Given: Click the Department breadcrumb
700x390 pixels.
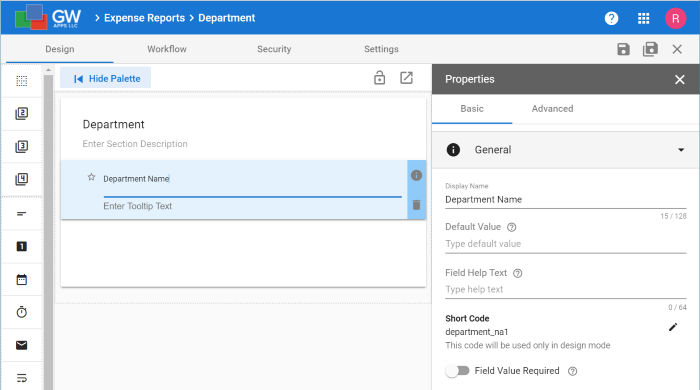Looking at the screenshot, I should coord(227,18).
